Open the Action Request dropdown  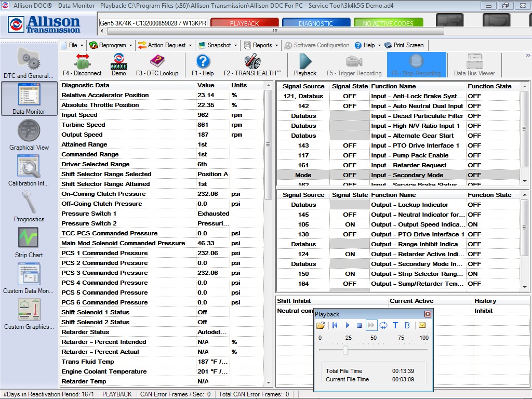click(164, 45)
